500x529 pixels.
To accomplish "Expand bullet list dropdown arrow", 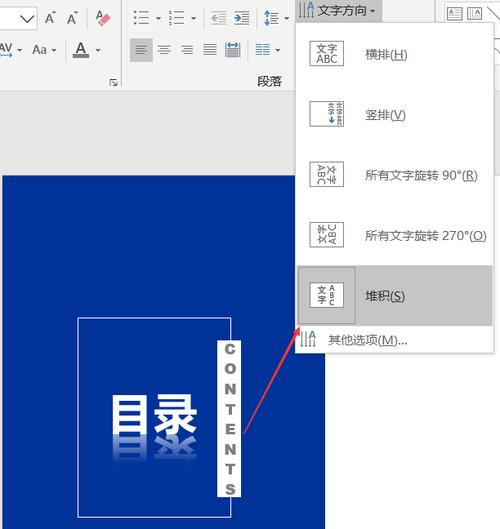I will click(158, 18).
